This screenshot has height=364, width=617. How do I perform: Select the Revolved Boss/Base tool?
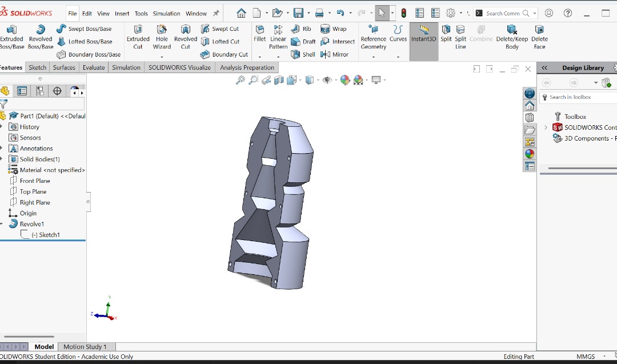tap(41, 37)
